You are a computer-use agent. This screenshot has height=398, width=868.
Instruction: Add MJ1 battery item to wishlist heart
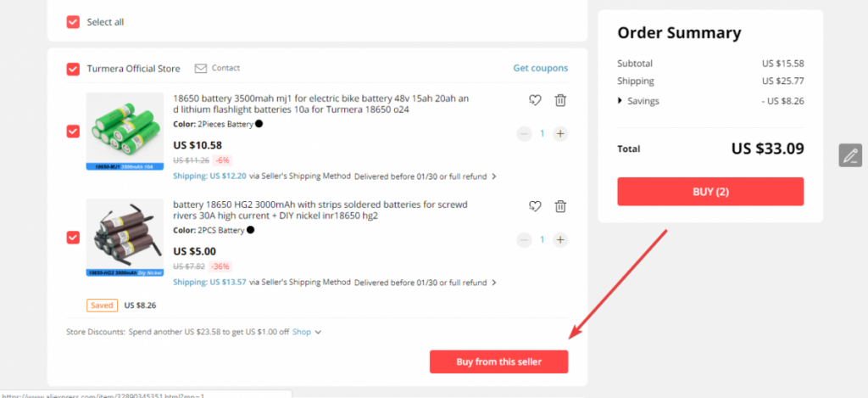[535, 100]
